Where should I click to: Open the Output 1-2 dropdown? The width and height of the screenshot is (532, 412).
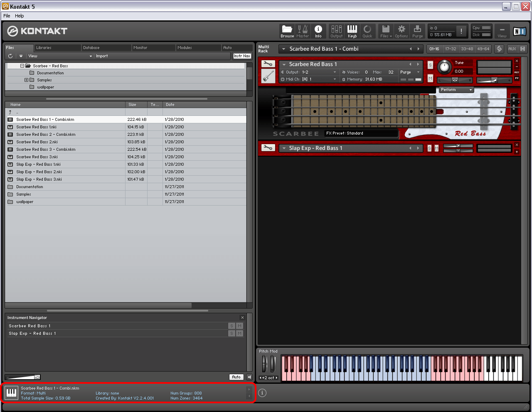pyautogui.click(x=309, y=72)
